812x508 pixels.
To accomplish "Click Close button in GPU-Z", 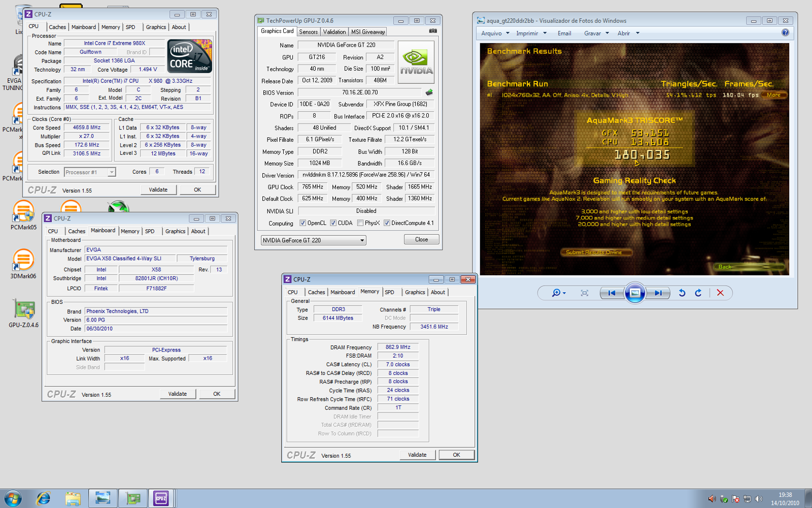I will 422,240.
